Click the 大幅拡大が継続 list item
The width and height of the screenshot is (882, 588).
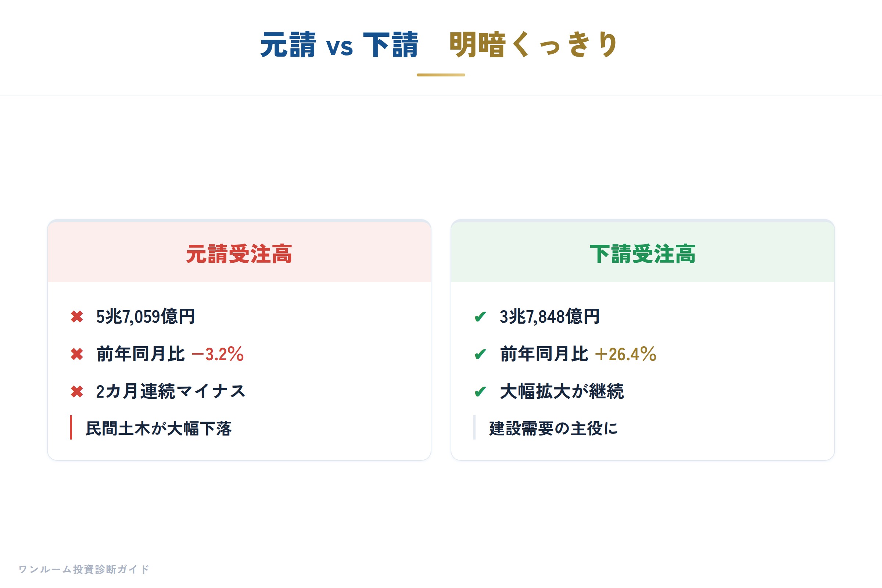tap(562, 391)
